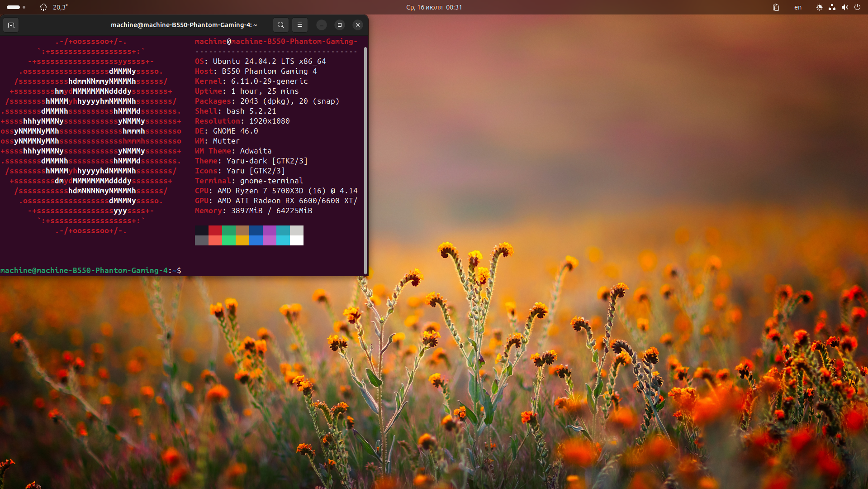Screen dimensions: 868x489
Task: Open the brightness icon in system tray
Action: pyautogui.click(x=819, y=7)
